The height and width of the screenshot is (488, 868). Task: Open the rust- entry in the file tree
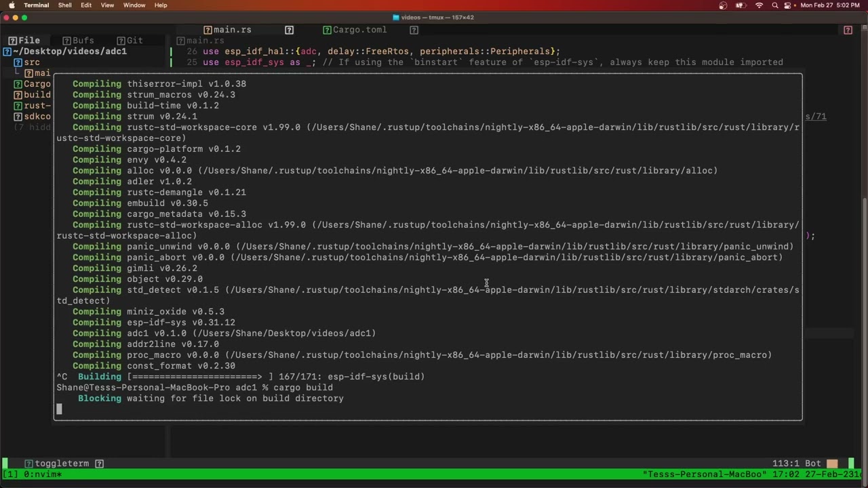(x=33, y=106)
